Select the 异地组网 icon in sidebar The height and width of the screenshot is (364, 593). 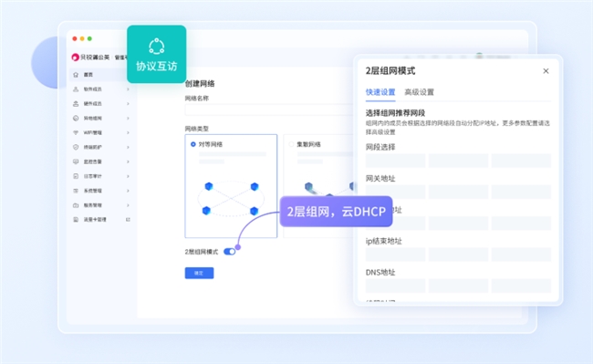click(76, 119)
